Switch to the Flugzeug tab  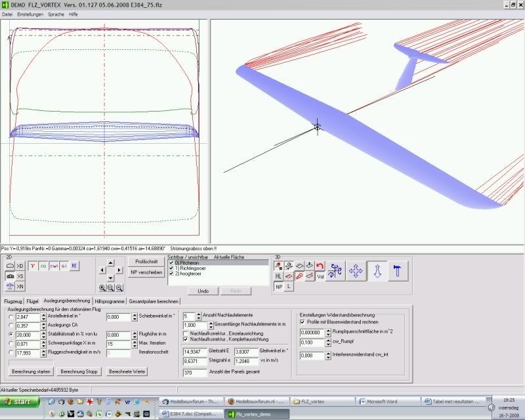13,301
